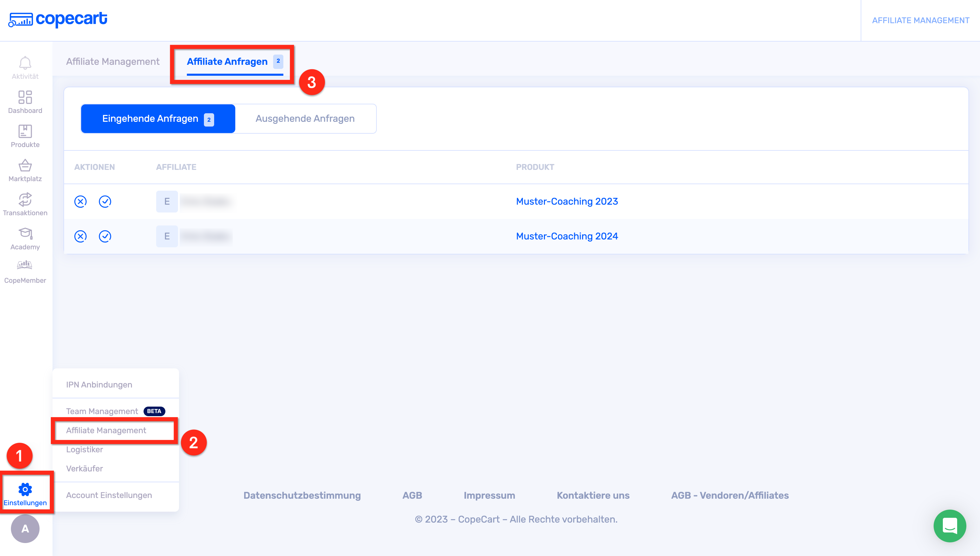The image size is (980, 556).
Task: Select Team Management in settings menu
Action: pos(102,411)
